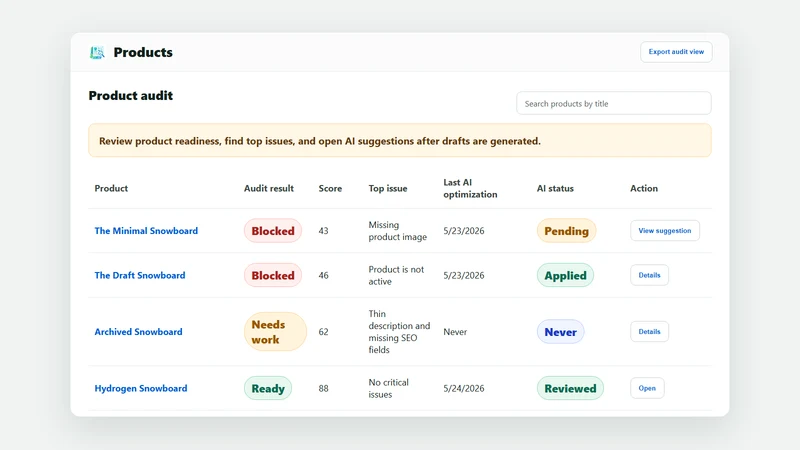
Task: Click the Audit result column header
Action: [269, 188]
